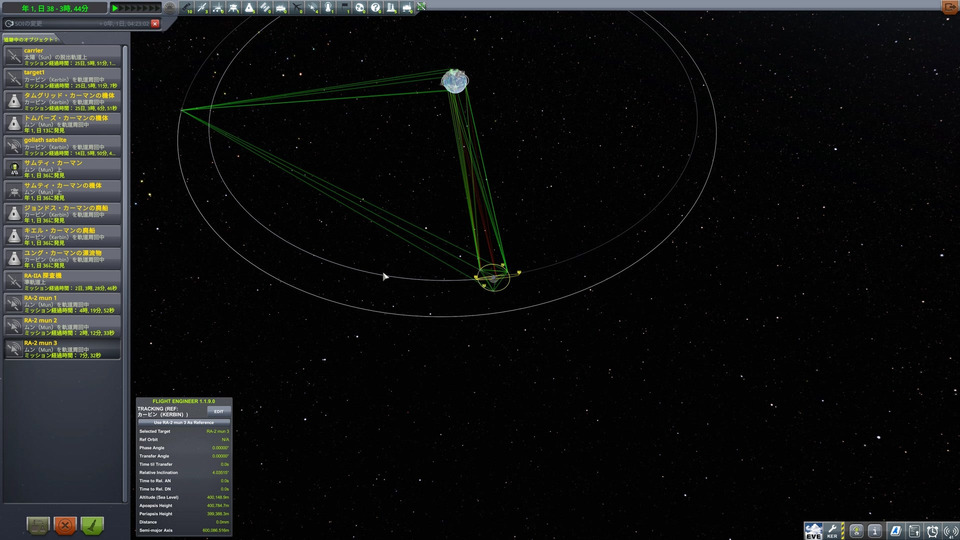Open the signal waves network icon

pyautogui.click(x=950, y=531)
